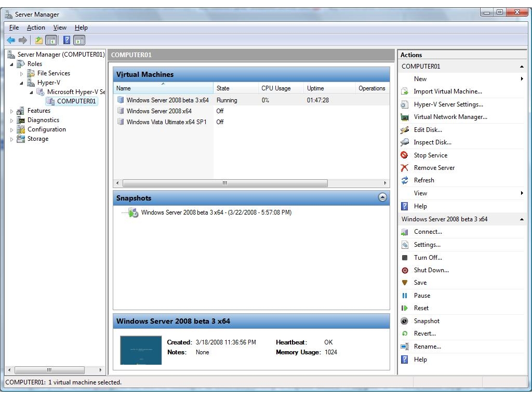
Task: Click the VM preview thumbnail
Action: tap(141, 350)
